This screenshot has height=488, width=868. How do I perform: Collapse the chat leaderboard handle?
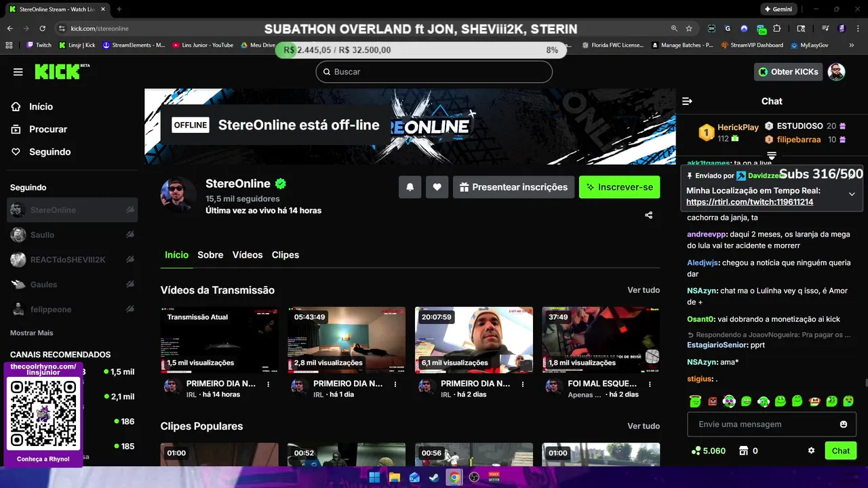pyautogui.click(x=772, y=156)
